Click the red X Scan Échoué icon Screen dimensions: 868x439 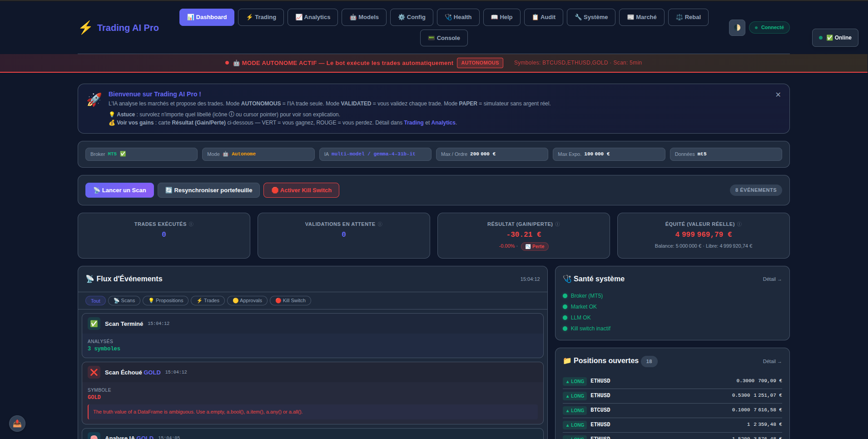94,372
